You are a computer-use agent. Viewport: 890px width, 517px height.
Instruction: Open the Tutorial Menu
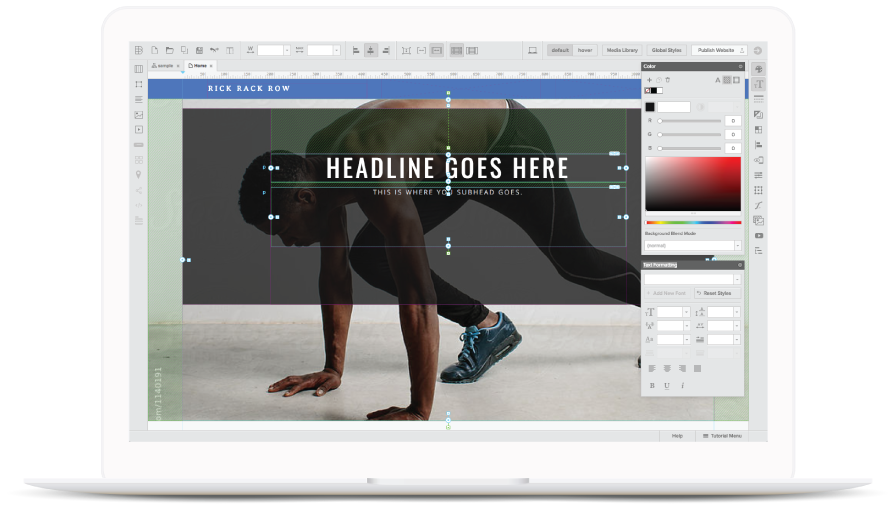[723, 436]
